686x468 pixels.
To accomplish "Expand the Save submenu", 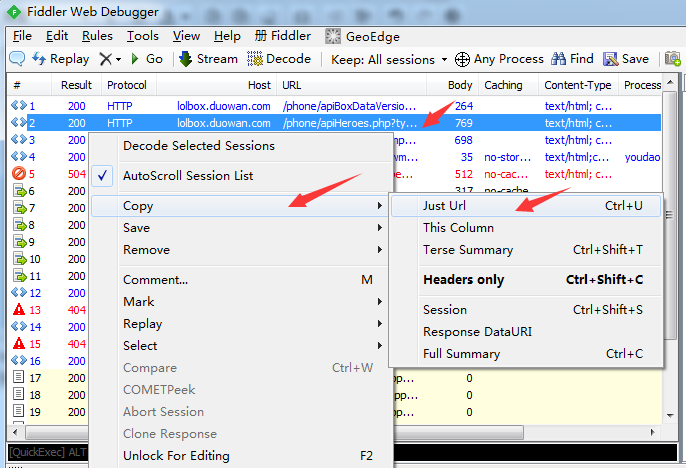I will click(x=240, y=227).
